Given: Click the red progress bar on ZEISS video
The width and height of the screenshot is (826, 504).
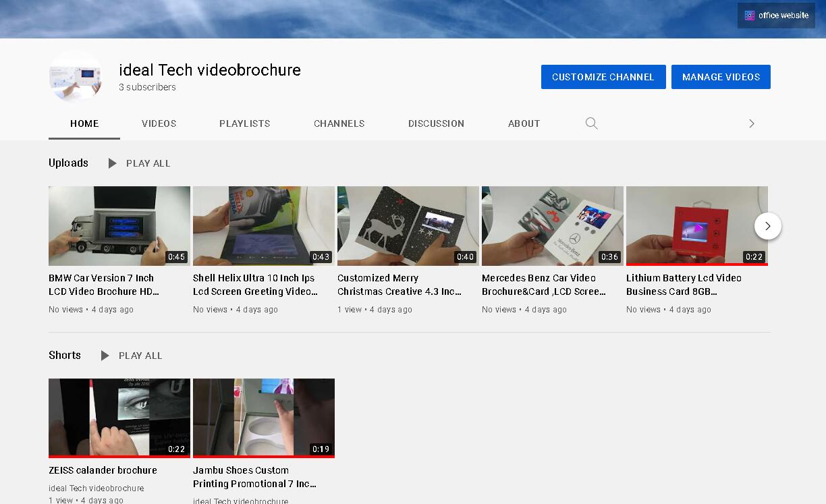Looking at the screenshot, I should pyautogui.click(x=119, y=457).
